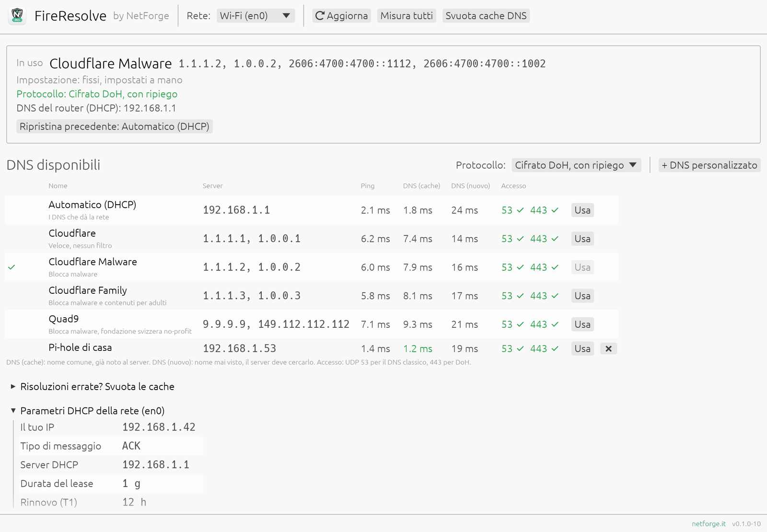Click the Misura tutti button
767x532 pixels.
407,16
